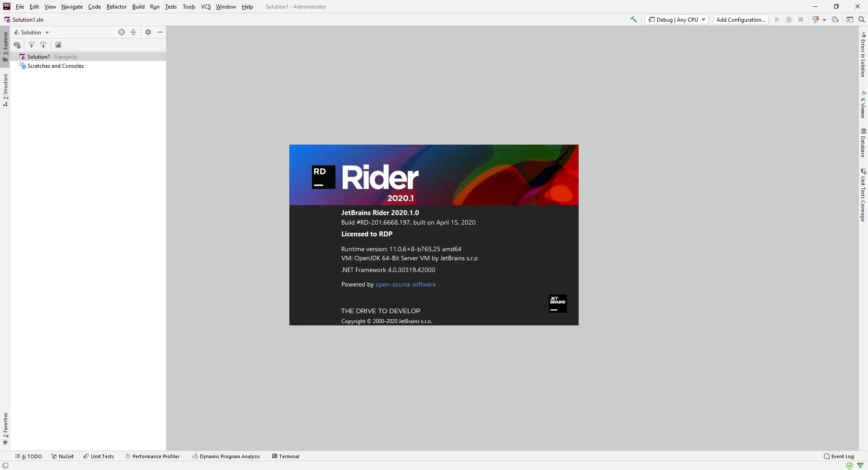
Task: Hide the Solution panel with minus icon
Action: (160, 32)
